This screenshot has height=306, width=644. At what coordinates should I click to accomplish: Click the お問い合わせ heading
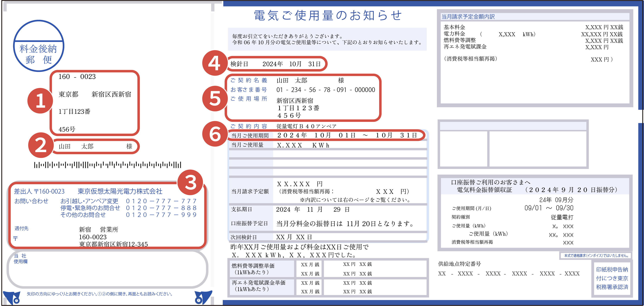click(31, 201)
